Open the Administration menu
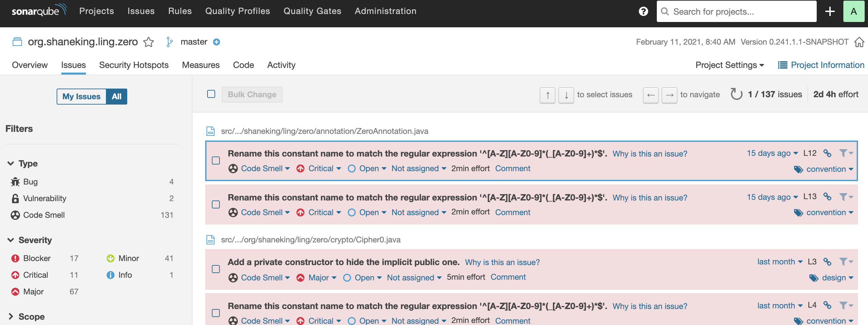Screen dimensions: 868x325 385,11
